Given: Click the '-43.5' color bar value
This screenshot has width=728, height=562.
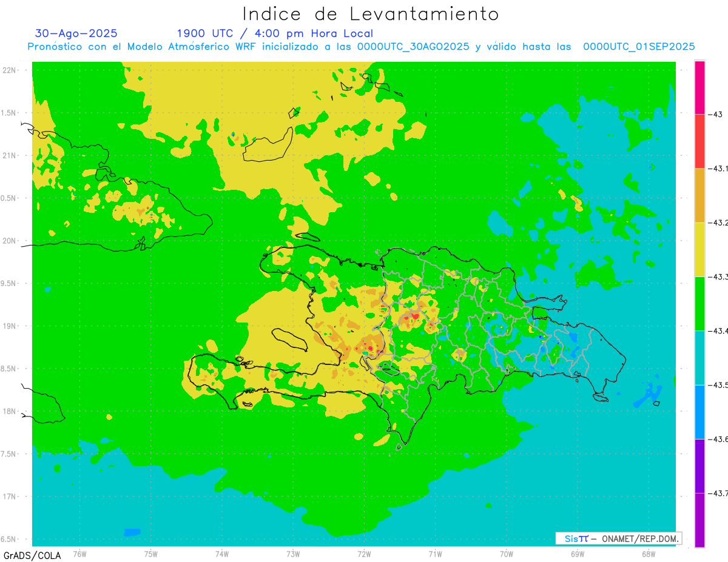Looking at the screenshot, I should click(719, 385).
